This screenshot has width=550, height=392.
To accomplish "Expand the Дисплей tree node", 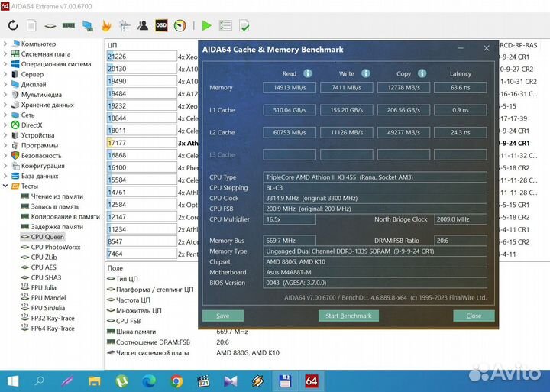I will 5,85.
